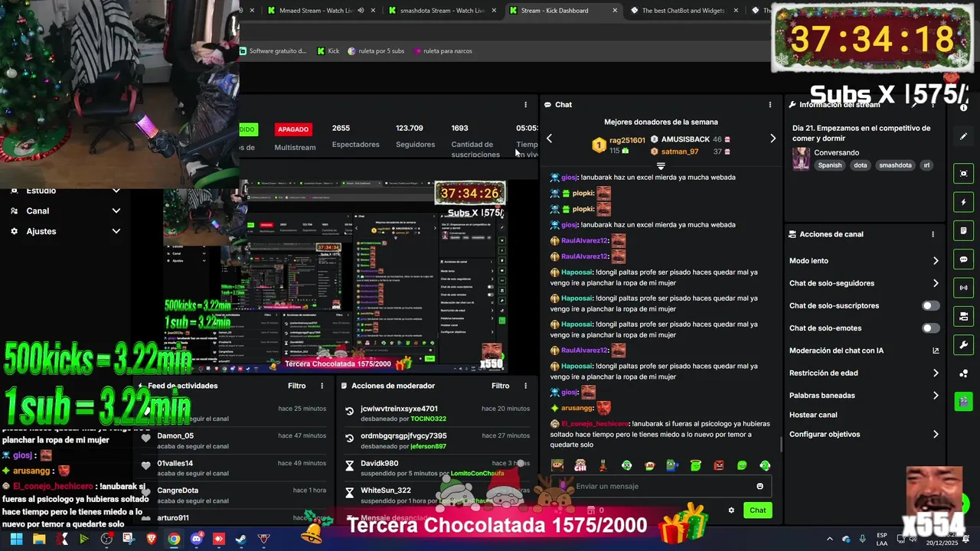Open Acciones de canal three-dot menu
The image size is (980, 551).
(933, 234)
